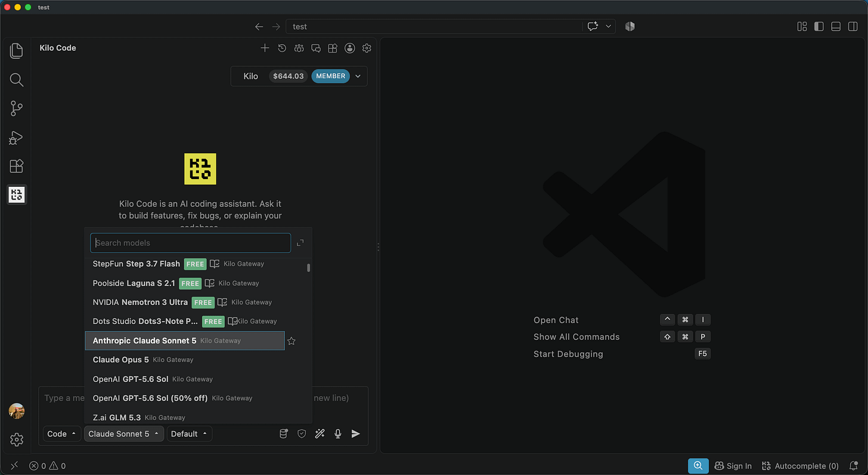This screenshot has height=475, width=868.
Task: Toggle the bottom panel layout button
Action: [836, 26]
